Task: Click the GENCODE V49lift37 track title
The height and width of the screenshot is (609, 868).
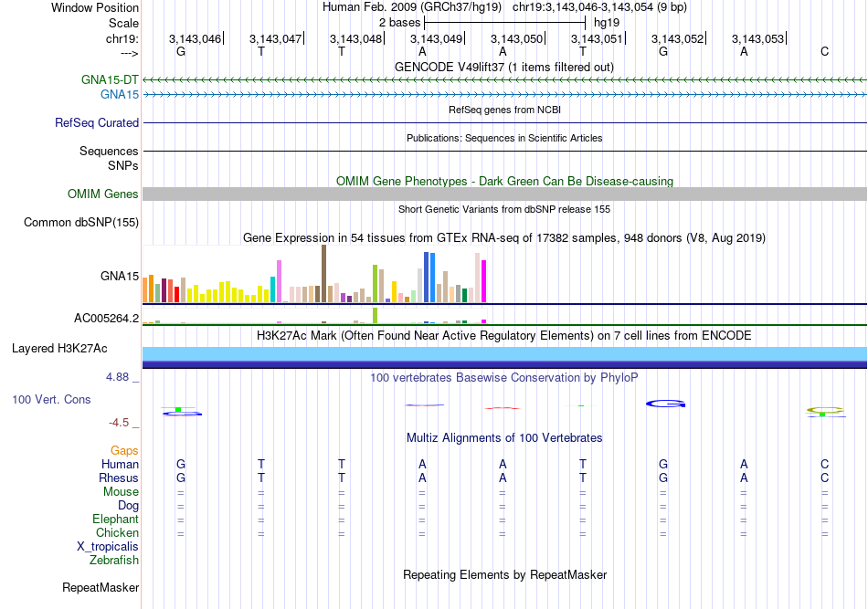Action: [x=504, y=67]
